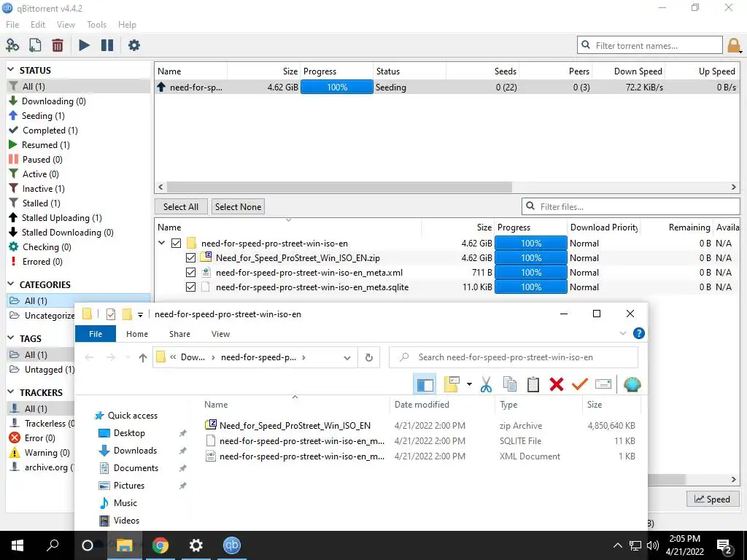Image resolution: width=747 pixels, height=560 pixels.
Task: Open the View menu in qBittorrent
Action: click(x=66, y=25)
